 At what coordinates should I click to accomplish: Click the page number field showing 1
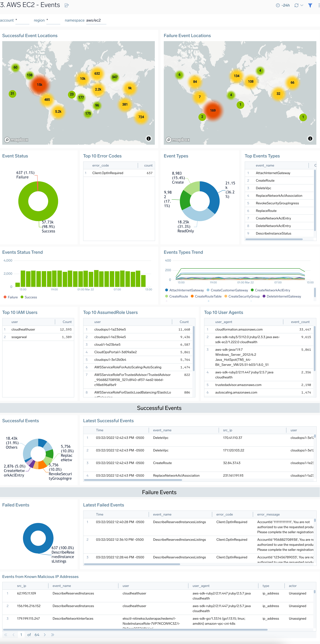pyautogui.click(x=21, y=635)
